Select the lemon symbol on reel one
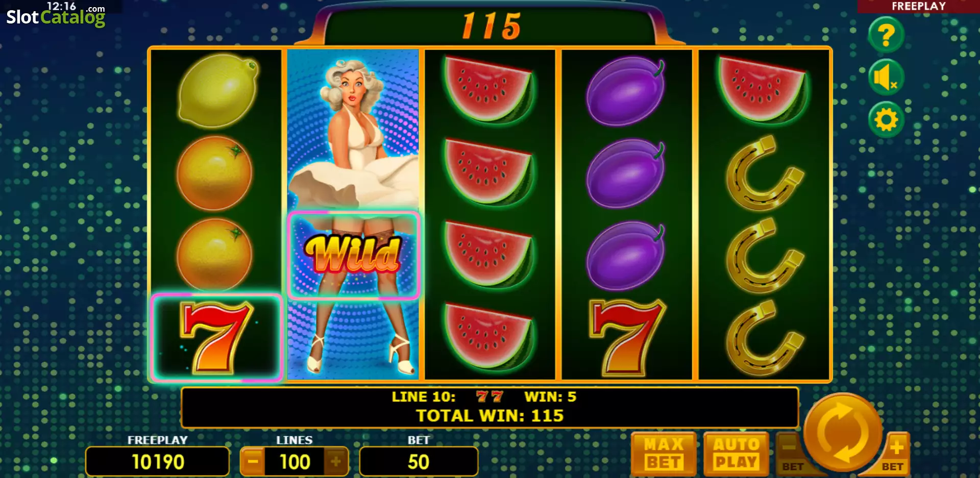 click(x=216, y=90)
